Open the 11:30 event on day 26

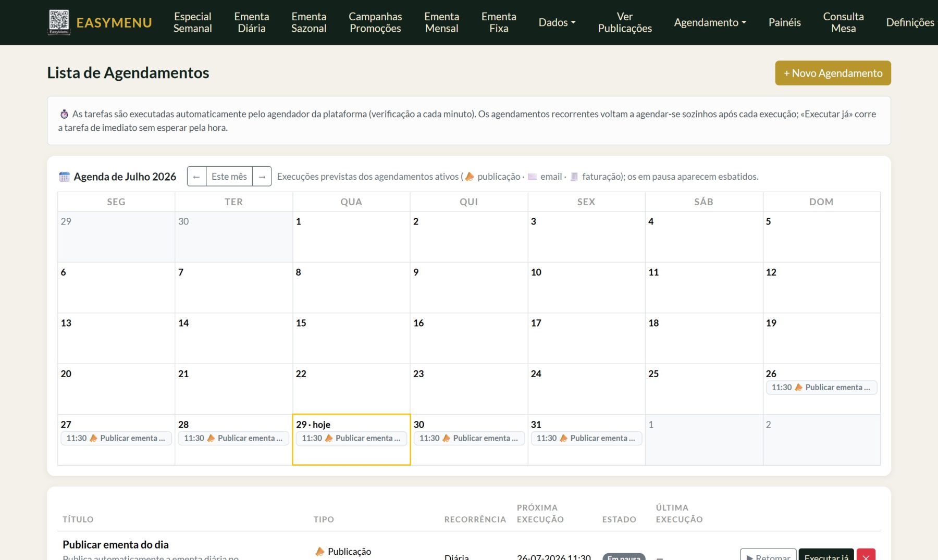[821, 388]
